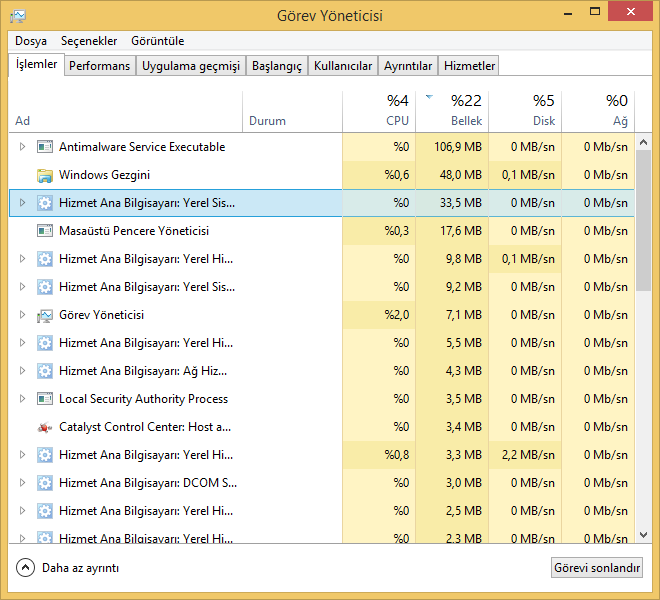This screenshot has width=660, height=600.
Task: Collapse view with Daha az ayrıntı arrow
Action: (25, 568)
